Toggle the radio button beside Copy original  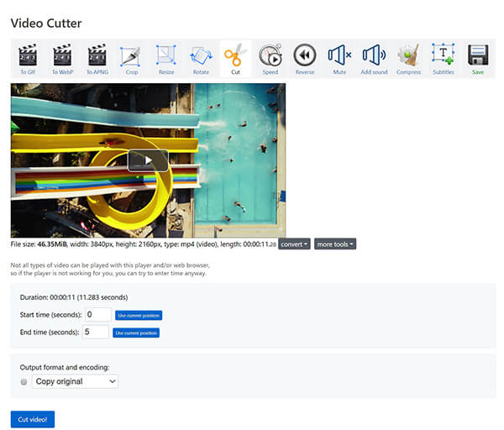coord(24,382)
